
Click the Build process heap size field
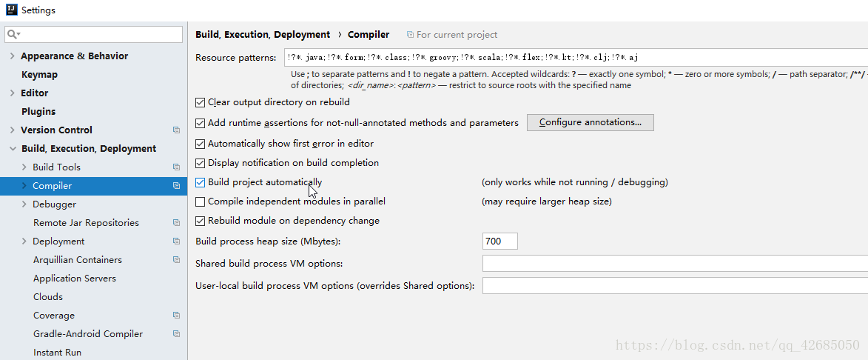(499, 241)
